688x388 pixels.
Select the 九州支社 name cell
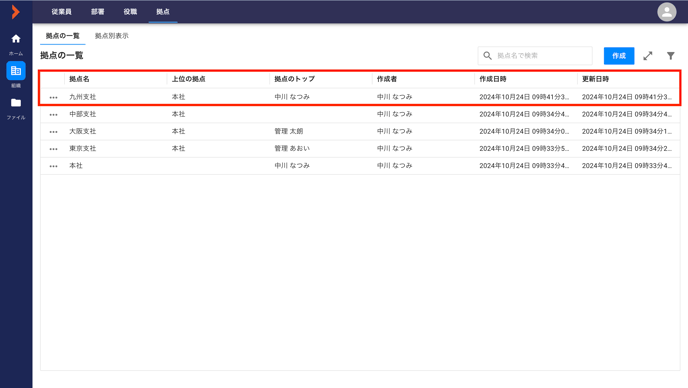[x=82, y=97]
